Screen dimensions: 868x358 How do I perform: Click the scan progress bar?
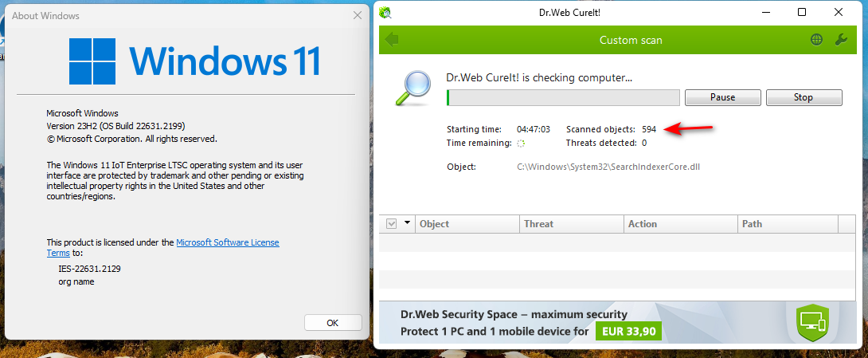coord(563,97)
